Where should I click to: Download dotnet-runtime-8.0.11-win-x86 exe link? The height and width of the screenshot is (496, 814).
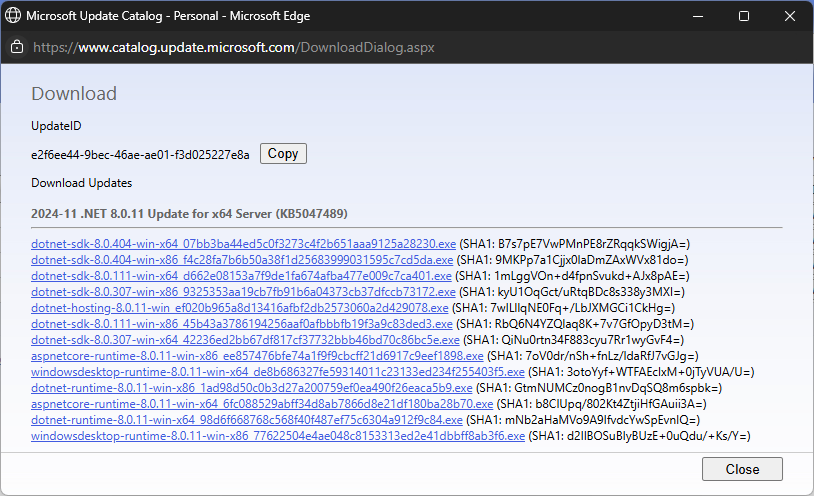(252, 388)
